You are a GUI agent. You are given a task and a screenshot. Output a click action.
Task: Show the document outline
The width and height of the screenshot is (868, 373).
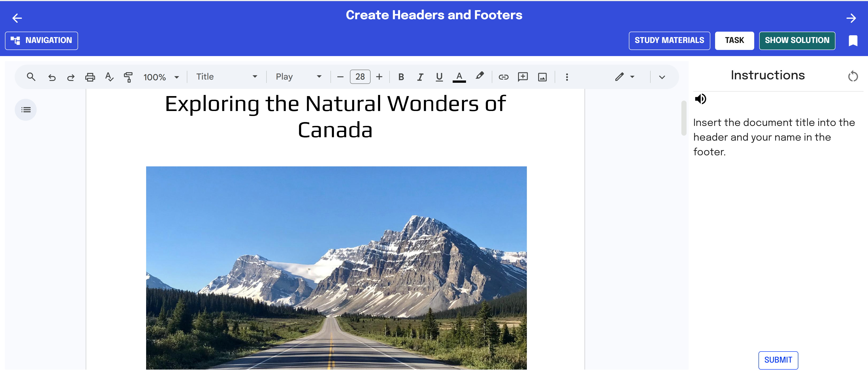[26, 110]
